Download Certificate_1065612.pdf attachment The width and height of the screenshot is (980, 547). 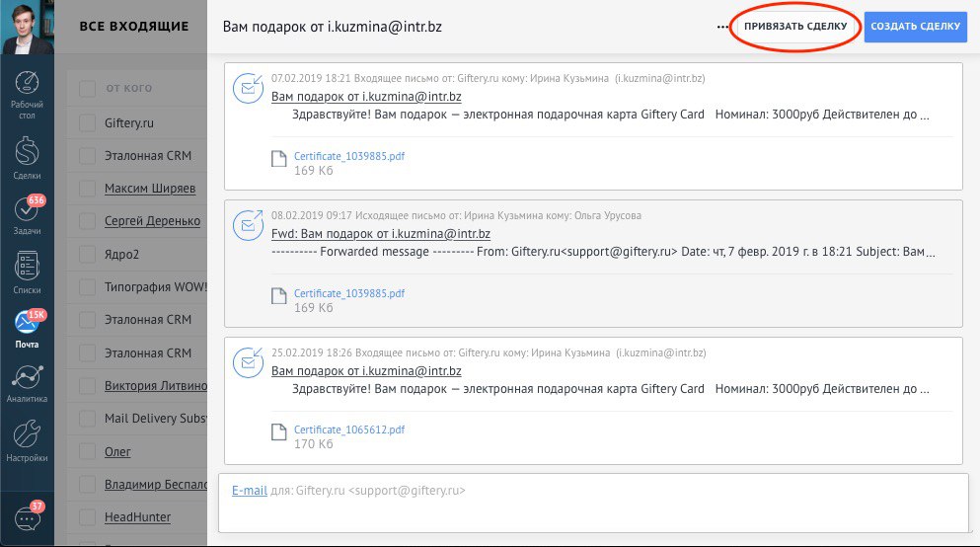click(349, 430)
